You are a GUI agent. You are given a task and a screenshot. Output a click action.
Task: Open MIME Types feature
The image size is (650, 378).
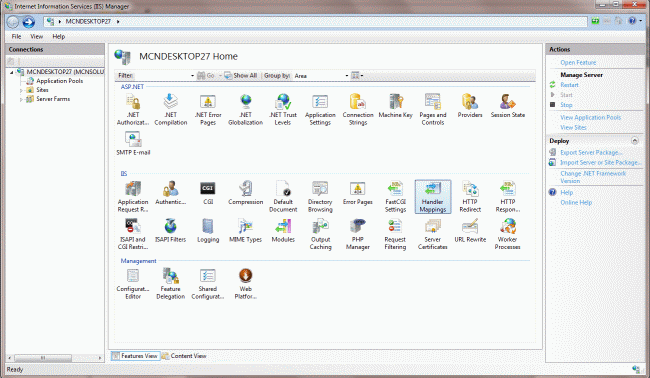click(245, 230)
